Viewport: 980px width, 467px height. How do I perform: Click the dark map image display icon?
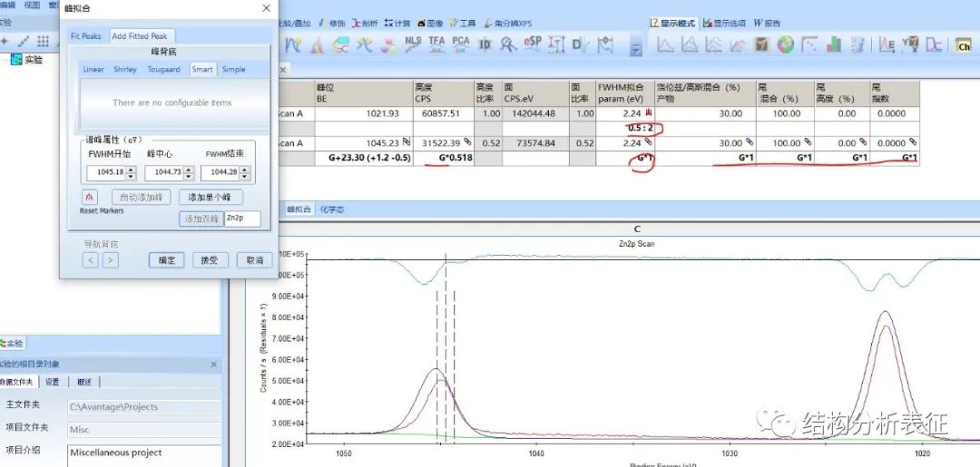click(761, 44)
